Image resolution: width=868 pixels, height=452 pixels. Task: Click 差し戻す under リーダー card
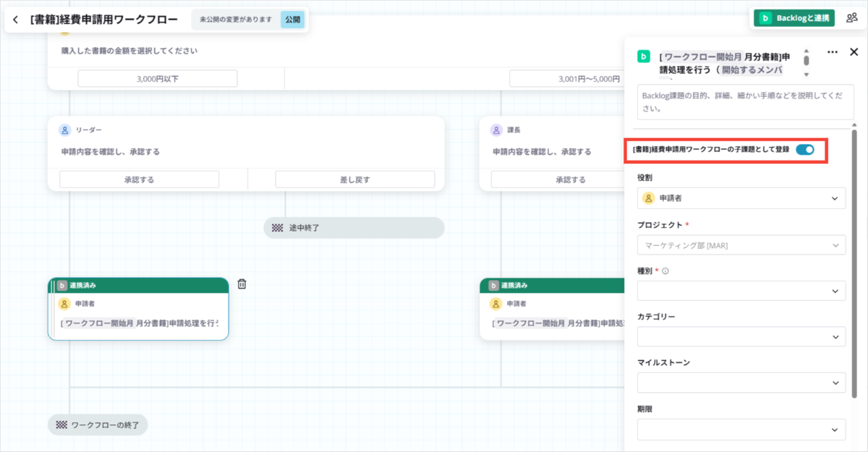(355, 179)
